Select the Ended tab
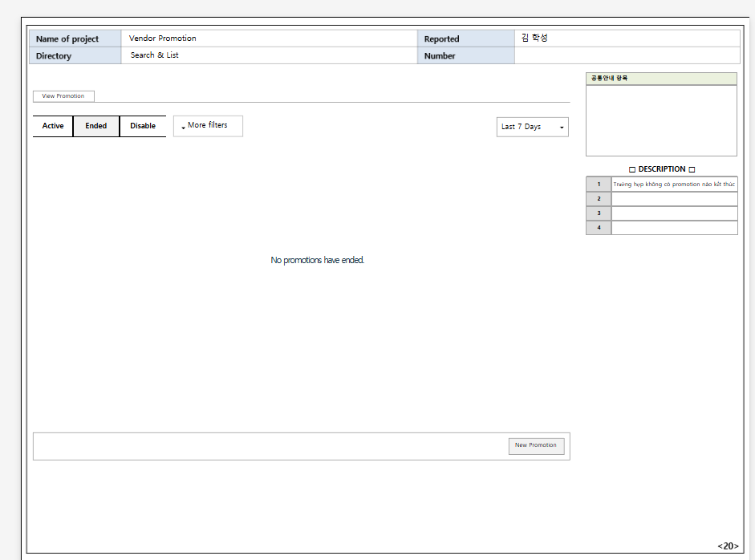 (x=96, y=126)
